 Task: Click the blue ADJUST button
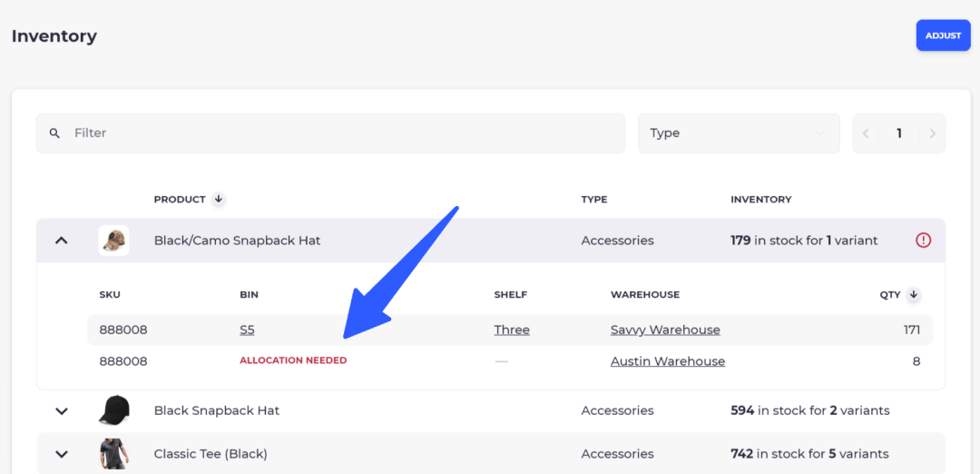[943, 35]
